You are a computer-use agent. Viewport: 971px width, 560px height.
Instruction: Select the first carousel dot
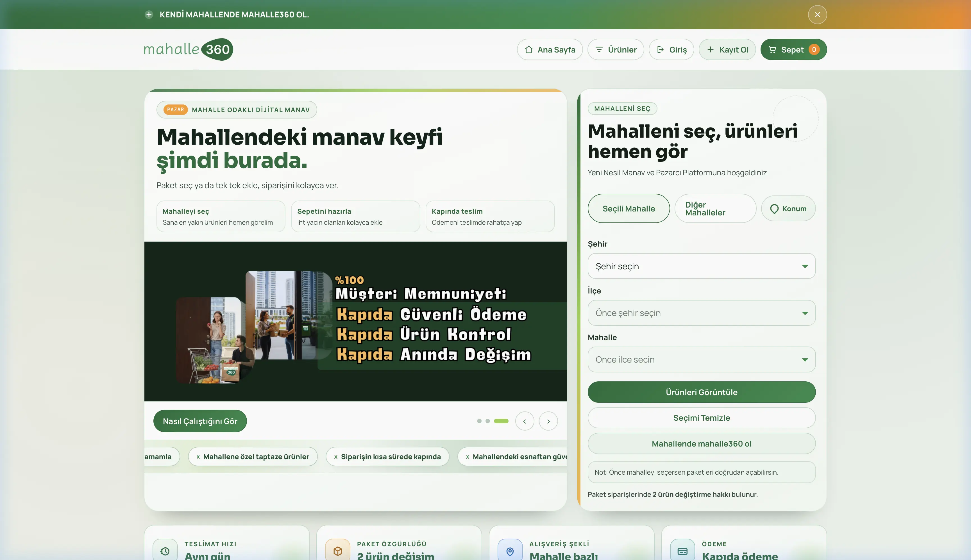pyautogui.click(x=479, y=421)
